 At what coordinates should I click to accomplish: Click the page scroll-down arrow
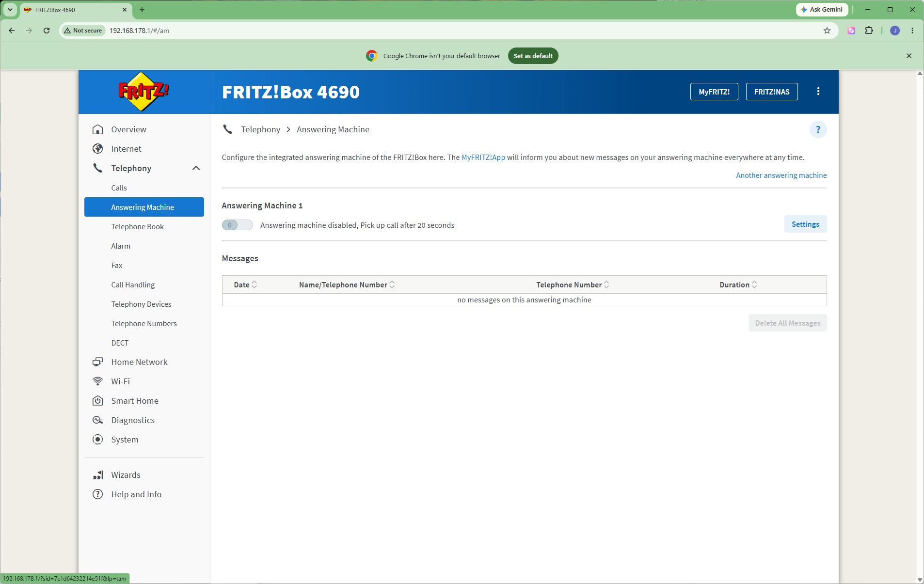[x=920, y=580]
